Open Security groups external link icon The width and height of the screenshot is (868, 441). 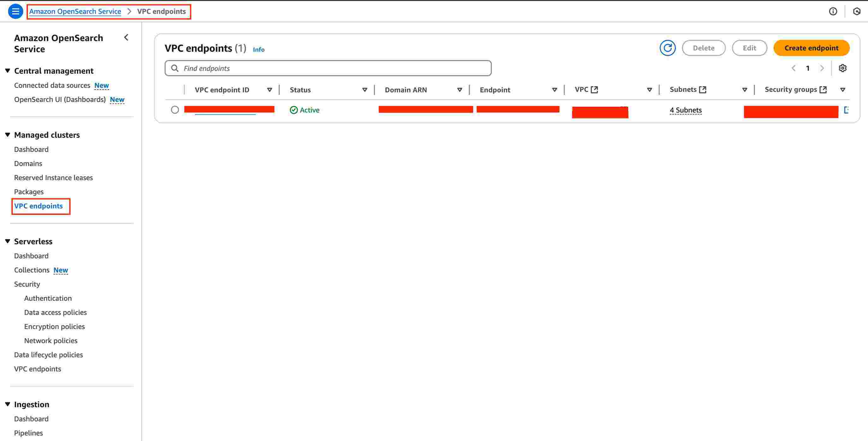(x=823, y=90)
